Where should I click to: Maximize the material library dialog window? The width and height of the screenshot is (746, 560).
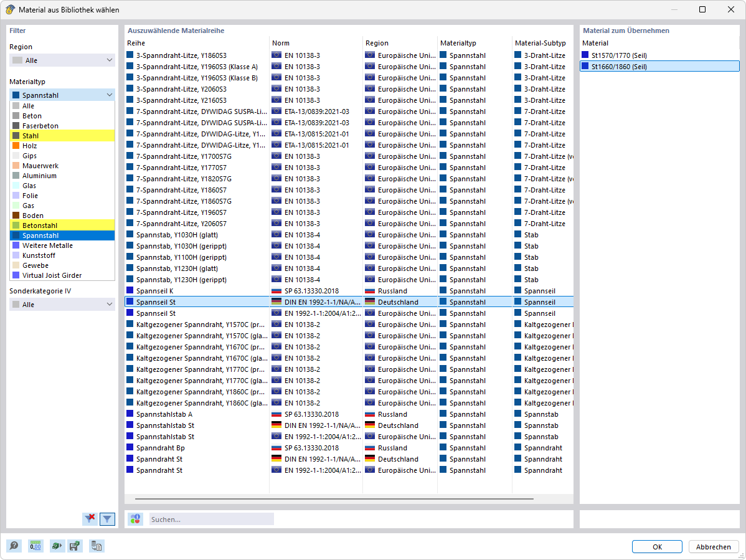702,9
